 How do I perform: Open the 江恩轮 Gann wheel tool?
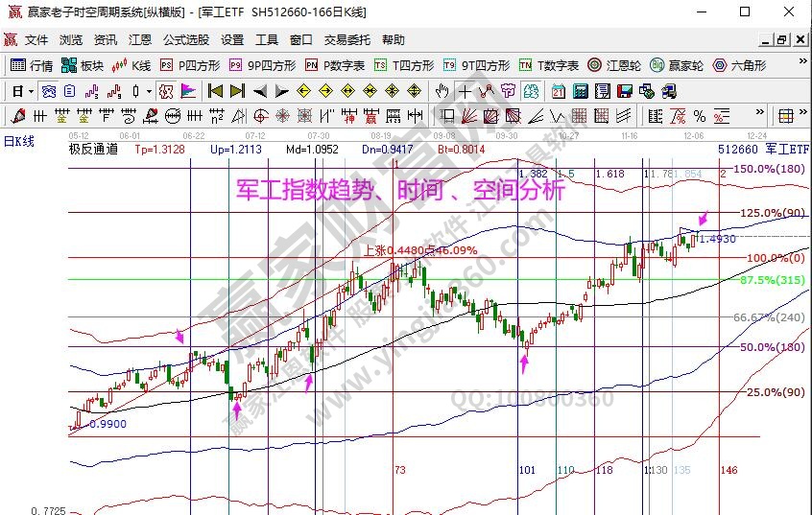608,66
